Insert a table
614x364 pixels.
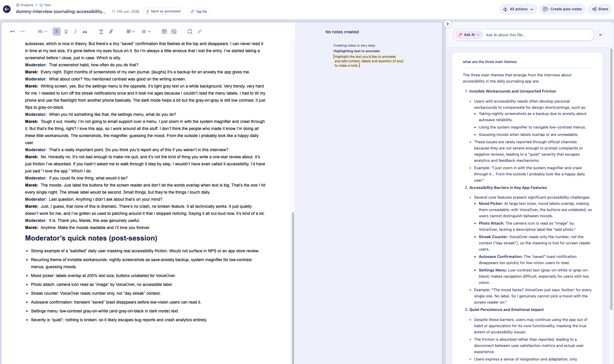pos(164,32)
